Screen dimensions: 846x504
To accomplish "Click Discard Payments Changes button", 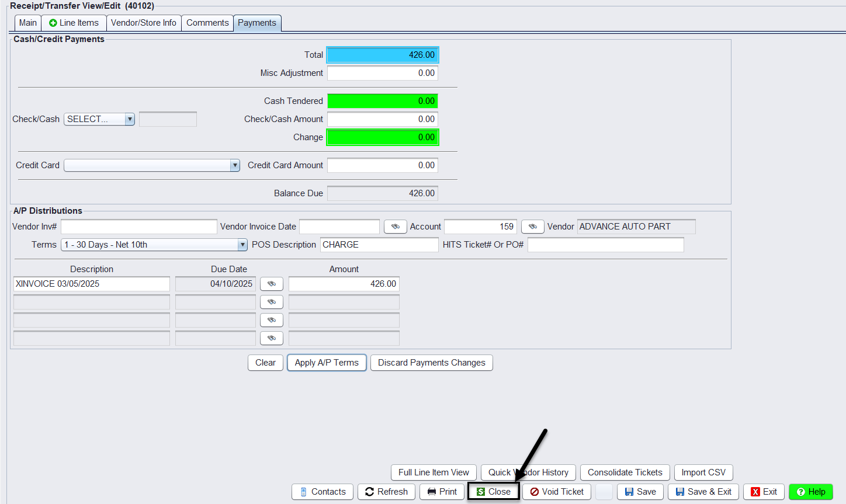I will click(431, 363).
